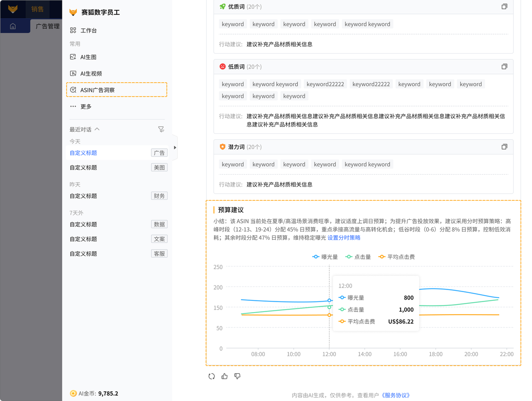Copy the 优质词 keyword list

[x=504, y=7]
